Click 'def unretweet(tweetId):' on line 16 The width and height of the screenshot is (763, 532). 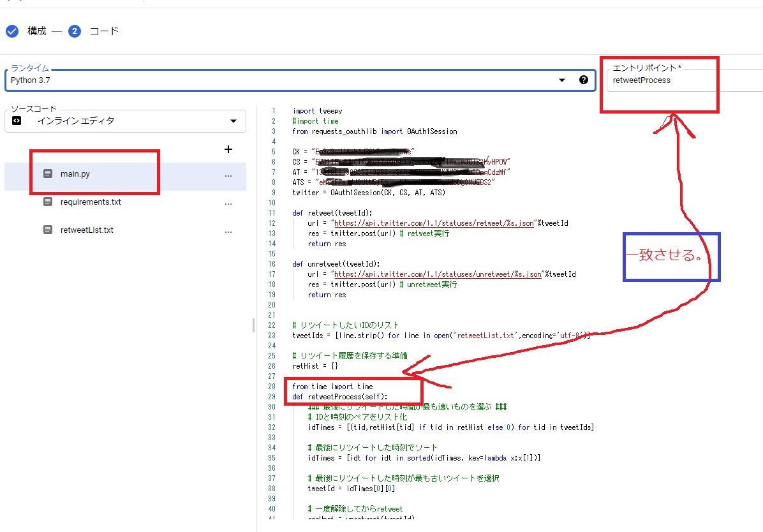coord(336,264)
